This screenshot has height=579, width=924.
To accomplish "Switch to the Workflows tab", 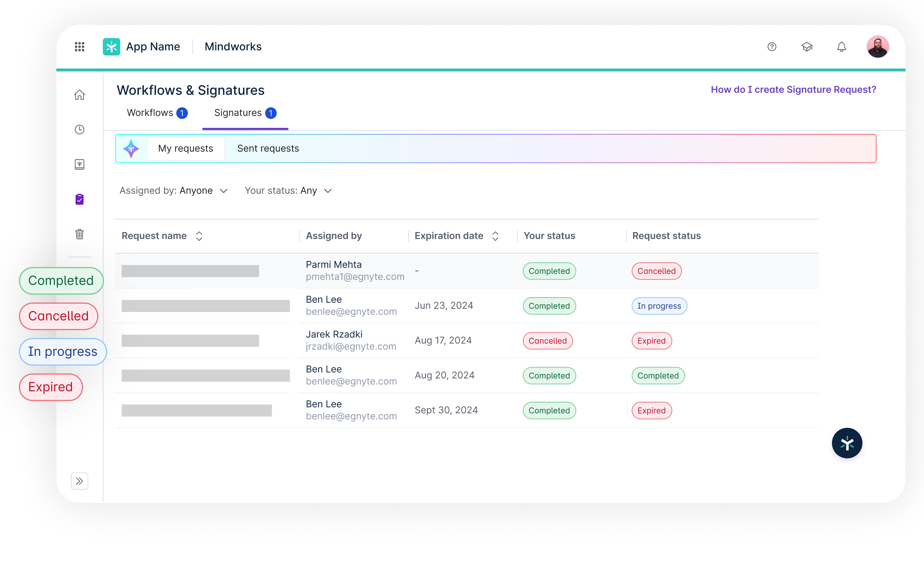I will pyautogui.click(x=157, y=113).
